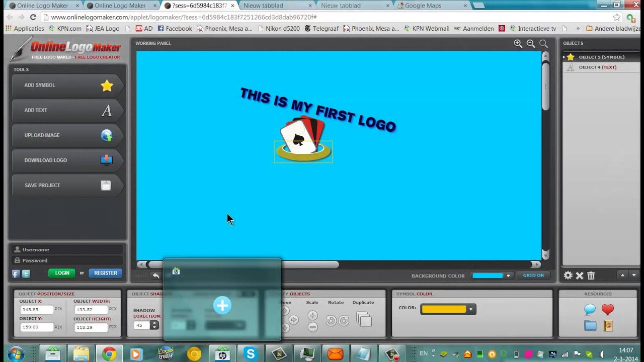Click the red heart resource icon
The image size is (644, 362).
coord(608,310)
